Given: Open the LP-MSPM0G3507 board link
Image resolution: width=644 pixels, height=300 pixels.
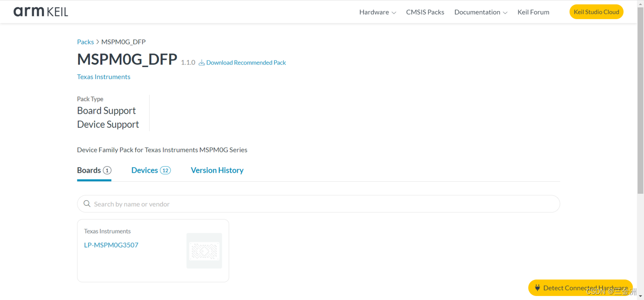Looking at the screenshot, I should click(111, 245).
